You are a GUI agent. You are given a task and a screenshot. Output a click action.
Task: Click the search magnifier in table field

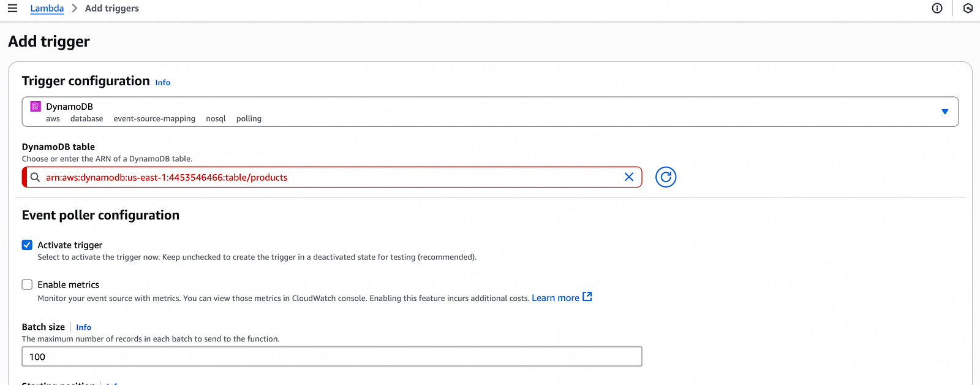[36, 177]
